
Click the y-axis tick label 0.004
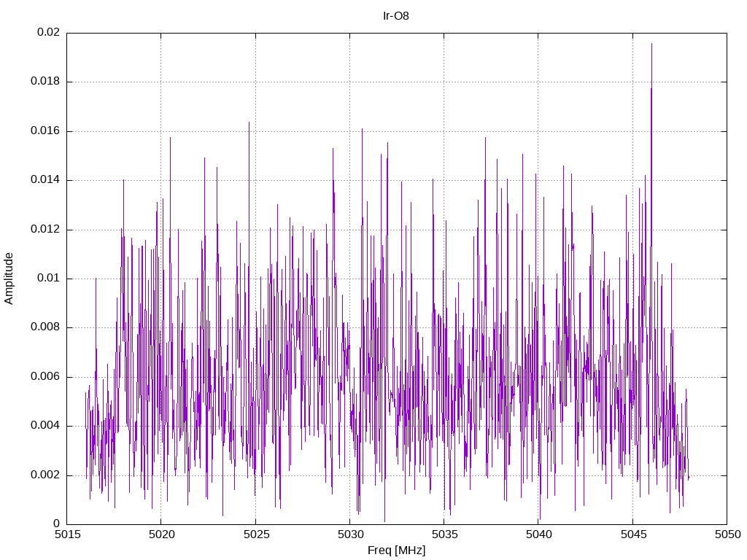45,426
